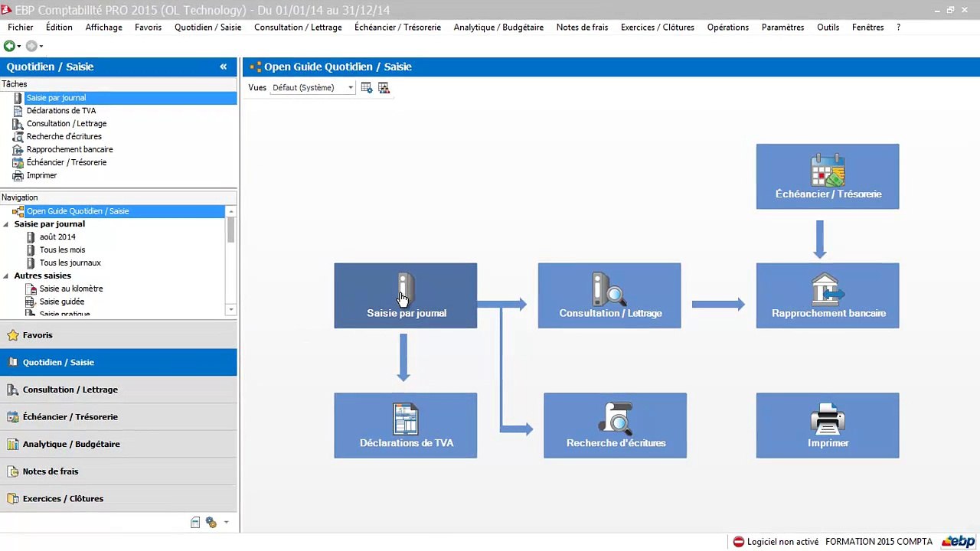This screenshot has height=551, width=980.
Task: Open the Outils menu
Action: (828, 28)
